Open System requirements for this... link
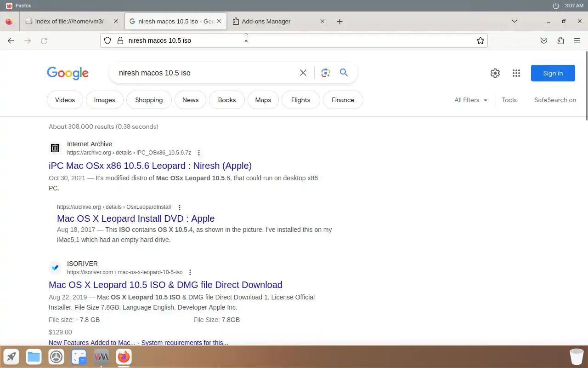 coord(185,343)
